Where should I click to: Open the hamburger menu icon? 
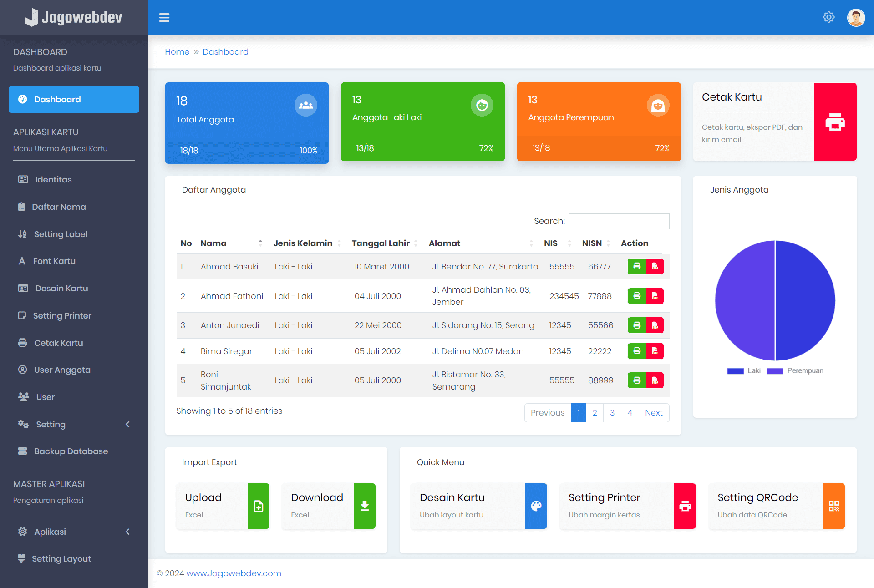click(164, 17)
